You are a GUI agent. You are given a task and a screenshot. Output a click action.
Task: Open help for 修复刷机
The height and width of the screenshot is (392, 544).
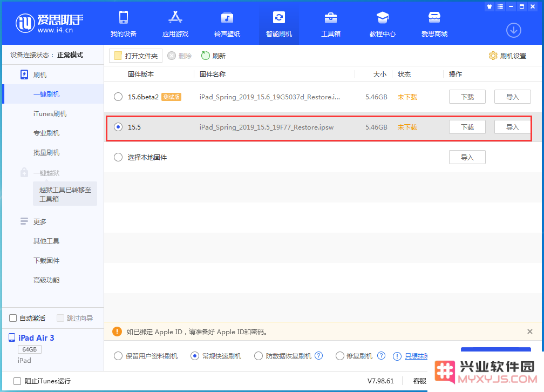(x=381, y=356)
